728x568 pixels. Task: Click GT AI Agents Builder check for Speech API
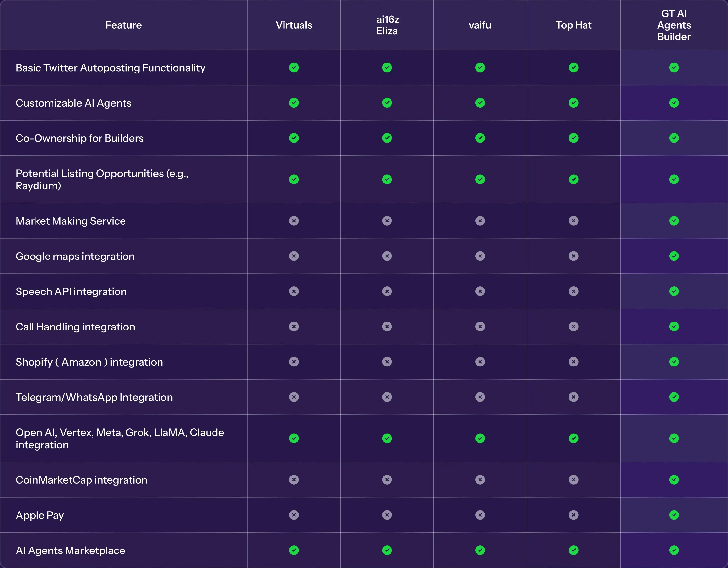[x=674, y=292]
